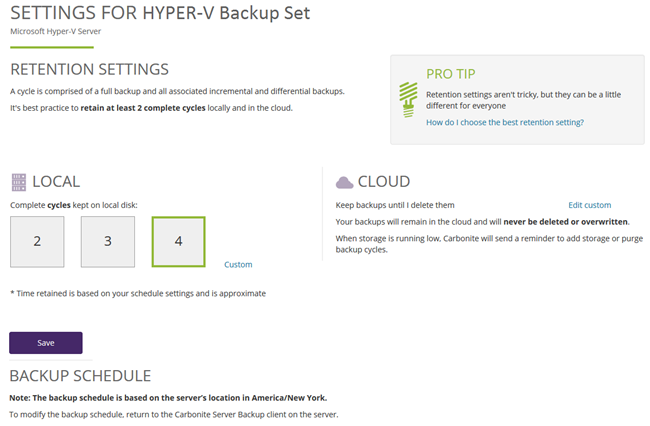Open the Custom local retention link
Viewport: 650px width, 426px height.
[x=238, y=264]
